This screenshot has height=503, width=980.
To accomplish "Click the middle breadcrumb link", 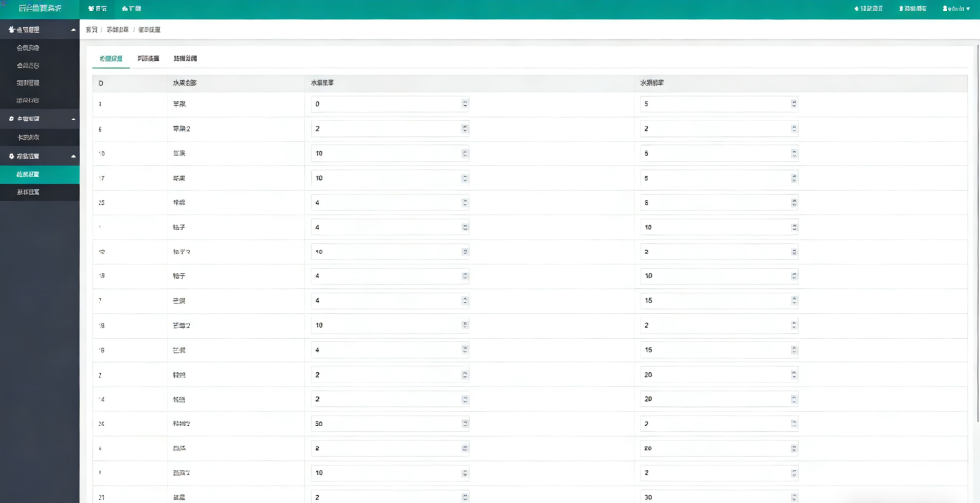I will (118, 30).
